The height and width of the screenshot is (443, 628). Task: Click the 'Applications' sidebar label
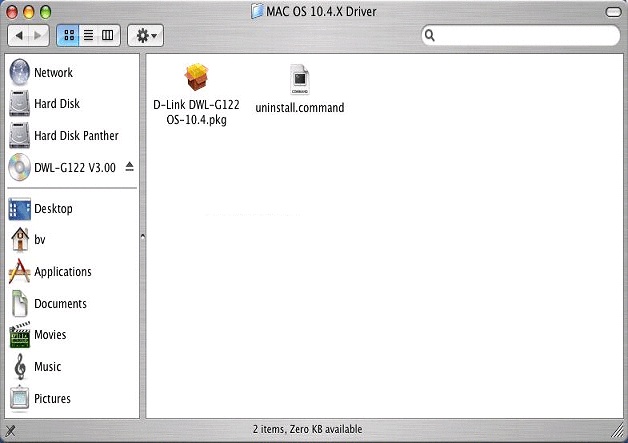click(62, 272)
